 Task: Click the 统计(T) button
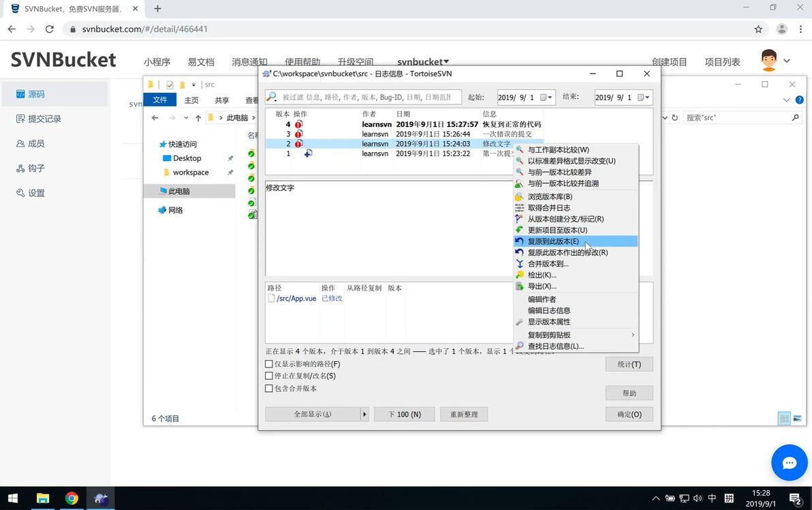pos(629,364)
